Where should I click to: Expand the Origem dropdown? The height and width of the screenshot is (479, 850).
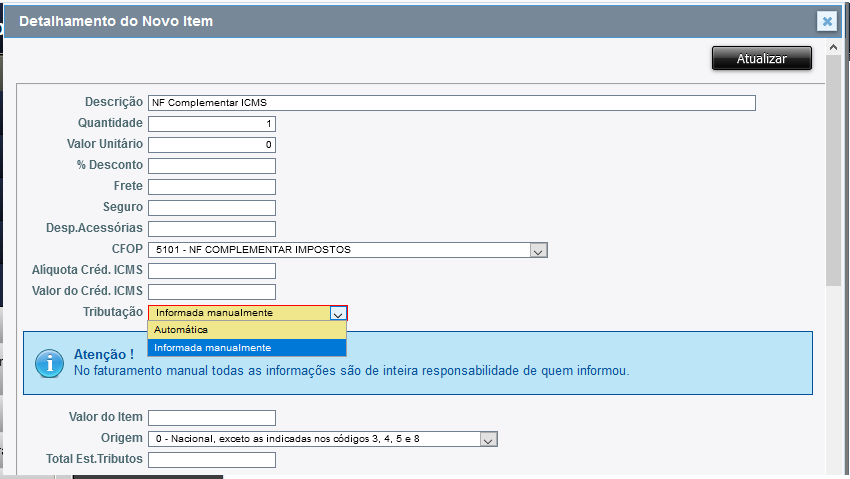coord(487,439)
